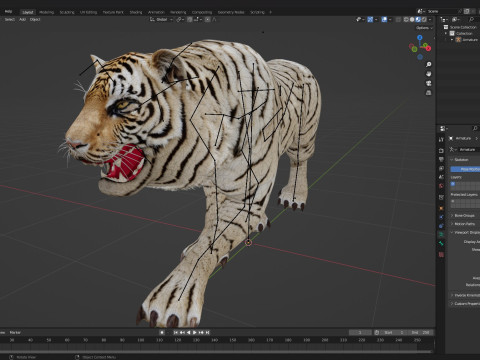The height and width of the screenshot is (360, 480).
Task: Switch to the Shading workspace tab
Action: [x=136, y=12]
